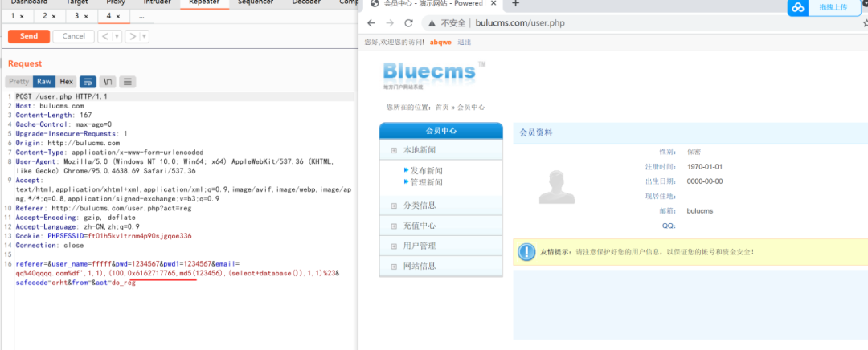868x350 pixels.
Task: Click the not-secure warning icon in address bar
Action: [431, 23]
